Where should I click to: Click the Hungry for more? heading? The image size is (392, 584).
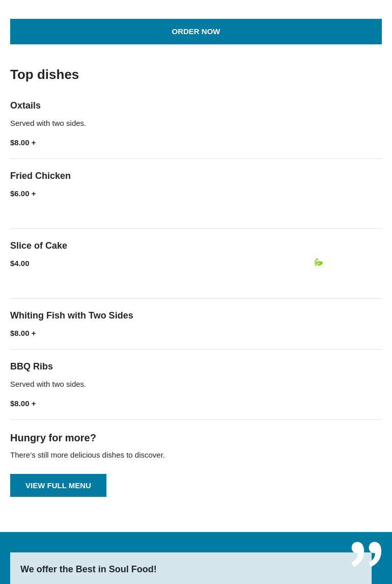click(x=53, y=438)
